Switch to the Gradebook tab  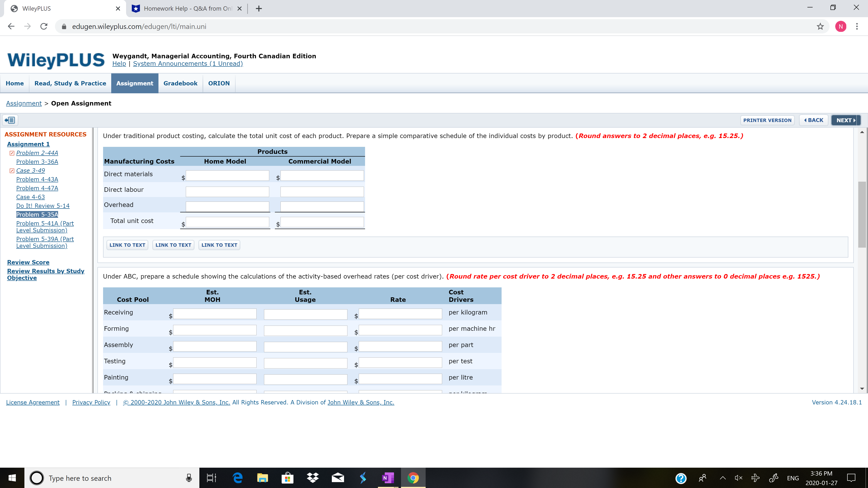[180, 83]
